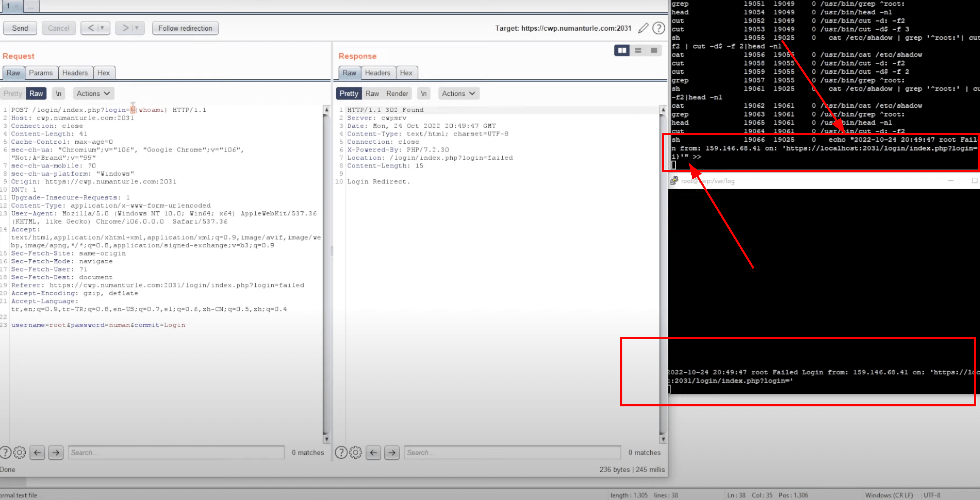Toggle newline display in request editor
Image resolution: width=980 pixels, height=500 pixels.
[58, 94]
